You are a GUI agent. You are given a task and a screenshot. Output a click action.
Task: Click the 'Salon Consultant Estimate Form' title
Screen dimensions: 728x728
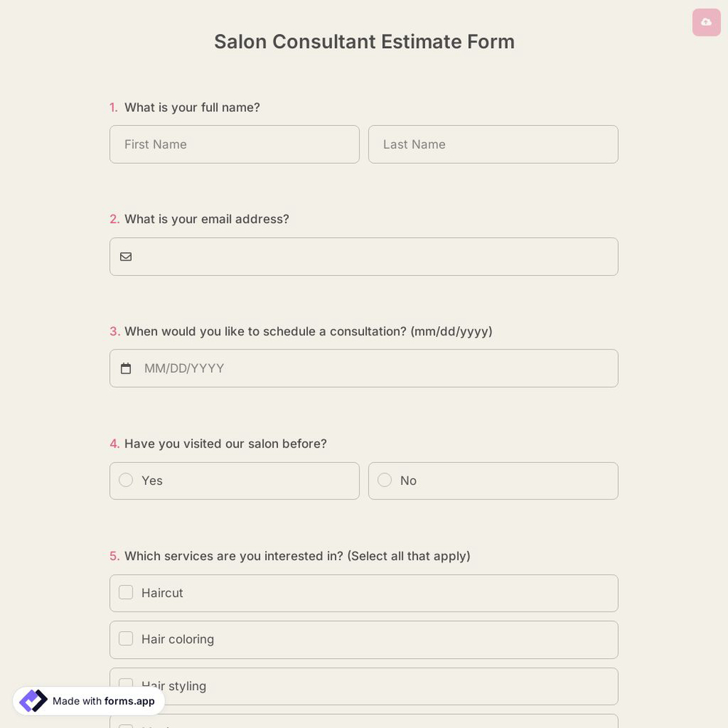[x=364, y=41]
